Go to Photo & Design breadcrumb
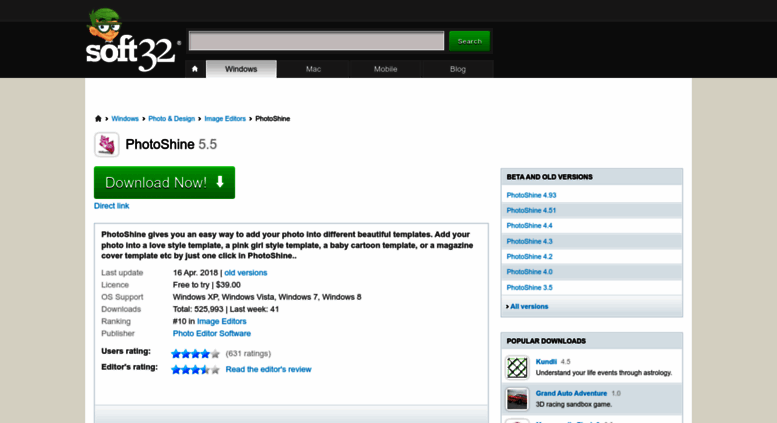This screenshot has height=423, width=777. click(x=171, y=118)
